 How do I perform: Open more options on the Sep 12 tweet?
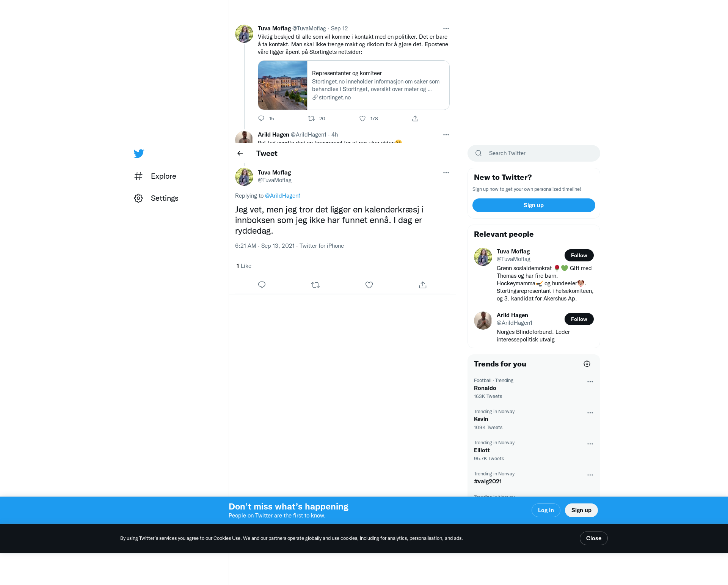[x=446, y=28]
